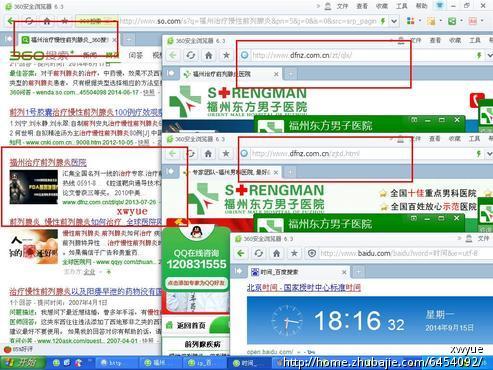
Task: Click thumbnail beside 福州治疗前列腺炎医院 result
Action: tap(34, 187)
